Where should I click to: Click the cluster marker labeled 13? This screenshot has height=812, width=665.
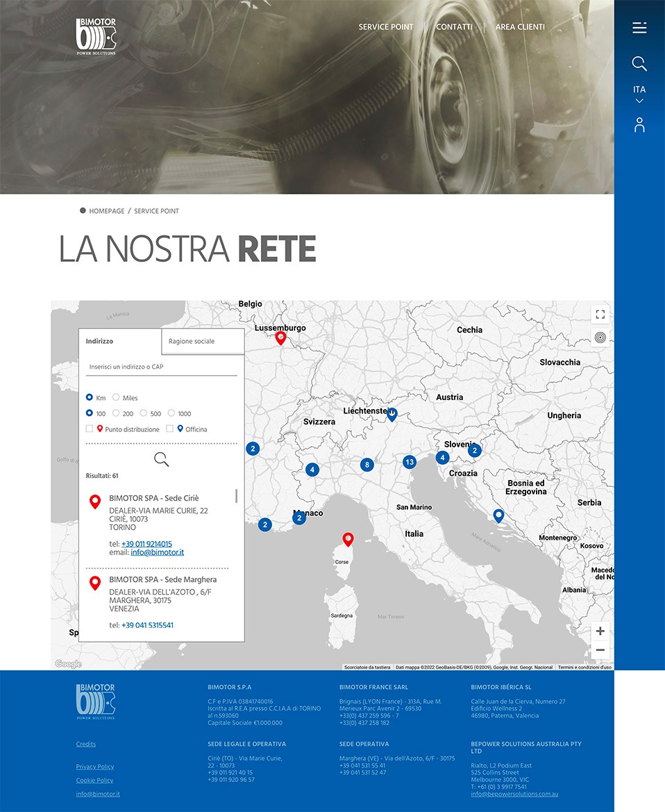click(410, 462)
